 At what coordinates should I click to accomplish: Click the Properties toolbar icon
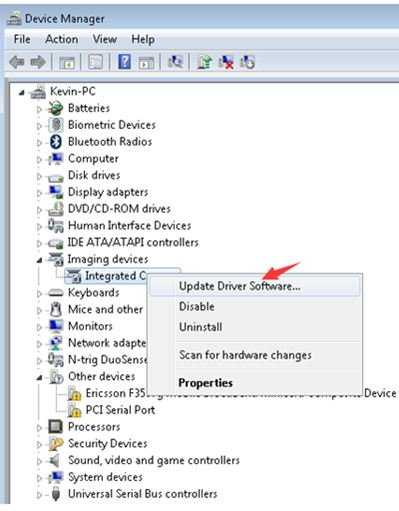coord(96,62)
